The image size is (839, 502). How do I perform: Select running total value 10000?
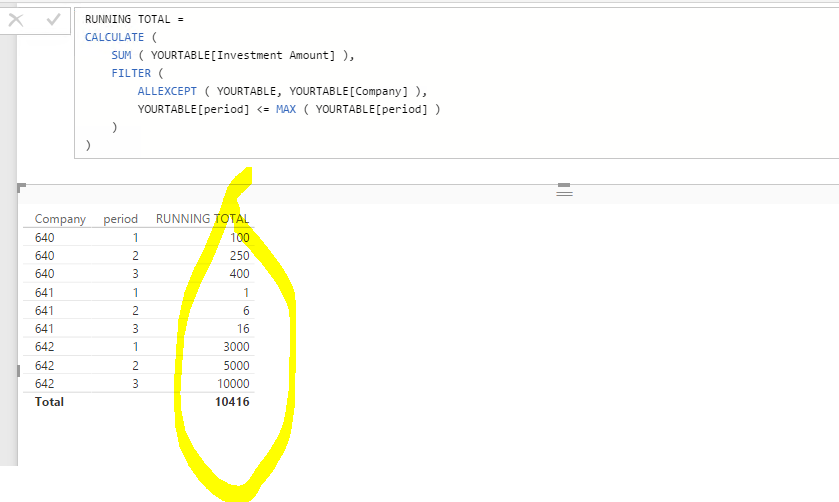(233, 384)
